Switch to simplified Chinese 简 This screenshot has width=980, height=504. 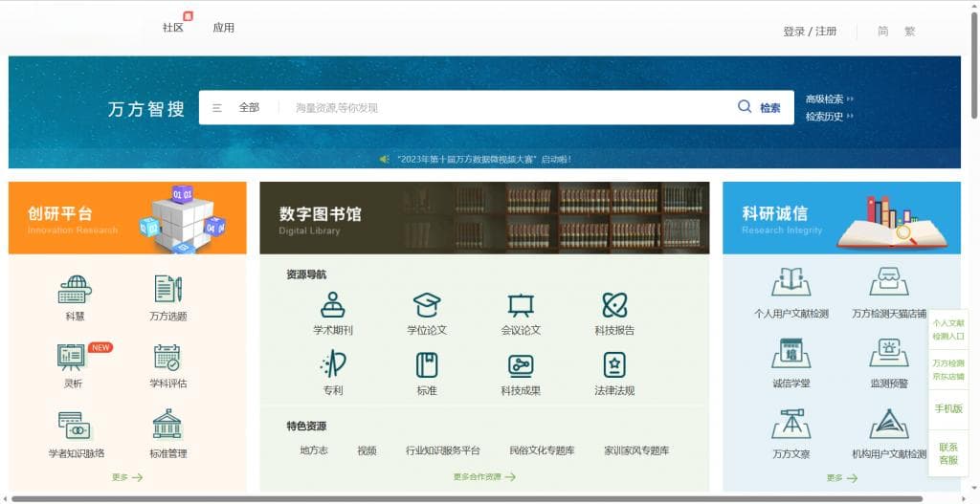pos(882,31)
